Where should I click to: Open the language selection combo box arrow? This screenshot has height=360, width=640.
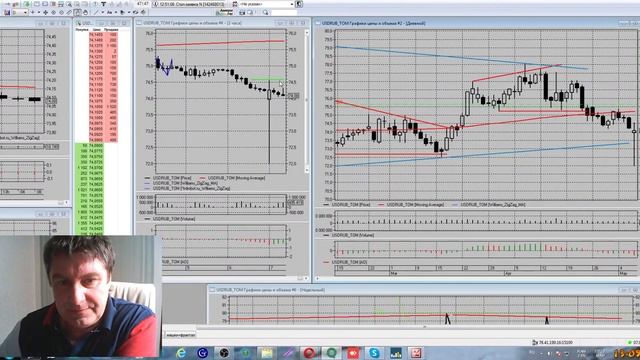coord(292,4)
